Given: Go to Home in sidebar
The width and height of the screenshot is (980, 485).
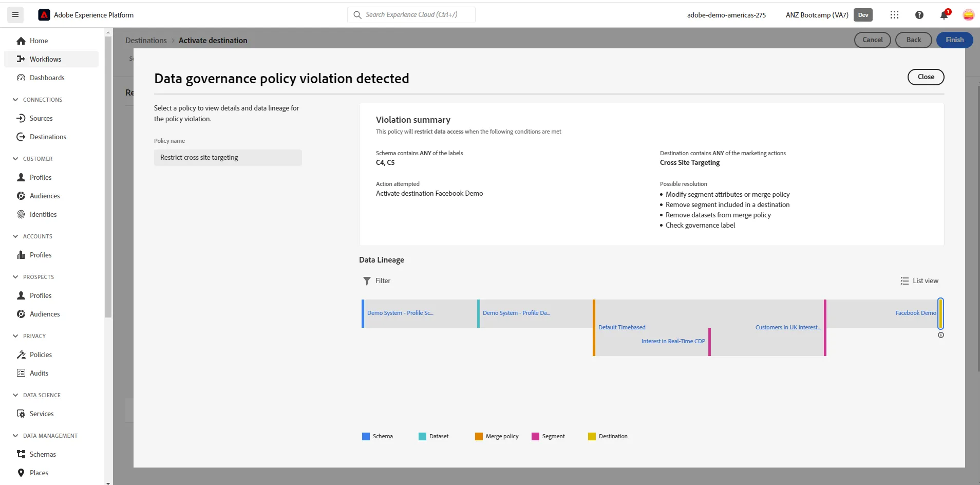Looking at the screenshot, I should point(51,41).
